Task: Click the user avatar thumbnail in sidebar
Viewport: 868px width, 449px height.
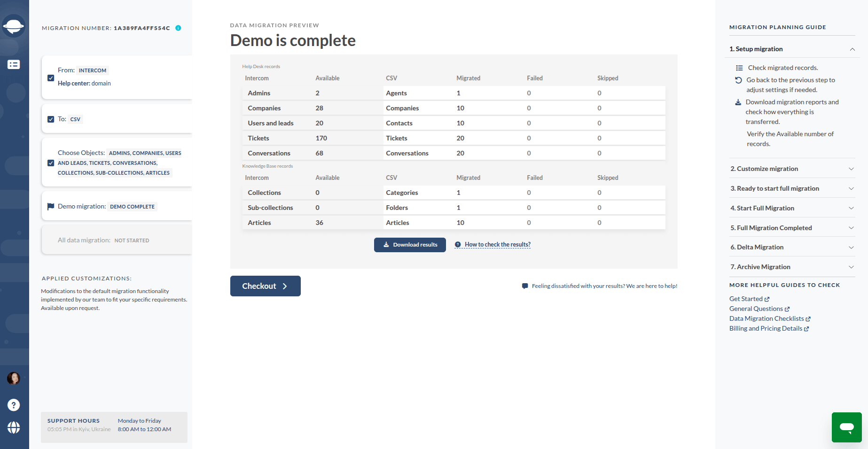Action: click(14, 379)
